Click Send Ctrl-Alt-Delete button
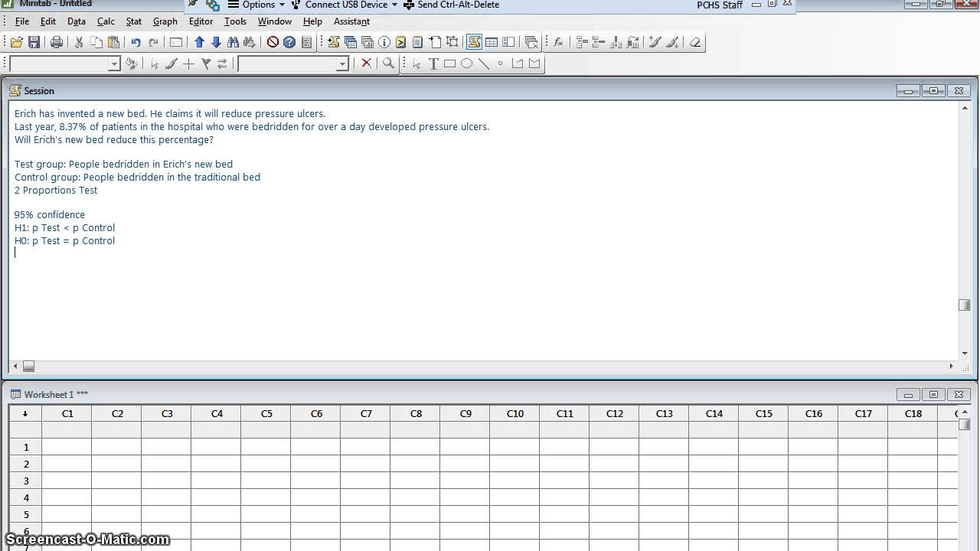The image size is (980, 551). click(452, 5)
